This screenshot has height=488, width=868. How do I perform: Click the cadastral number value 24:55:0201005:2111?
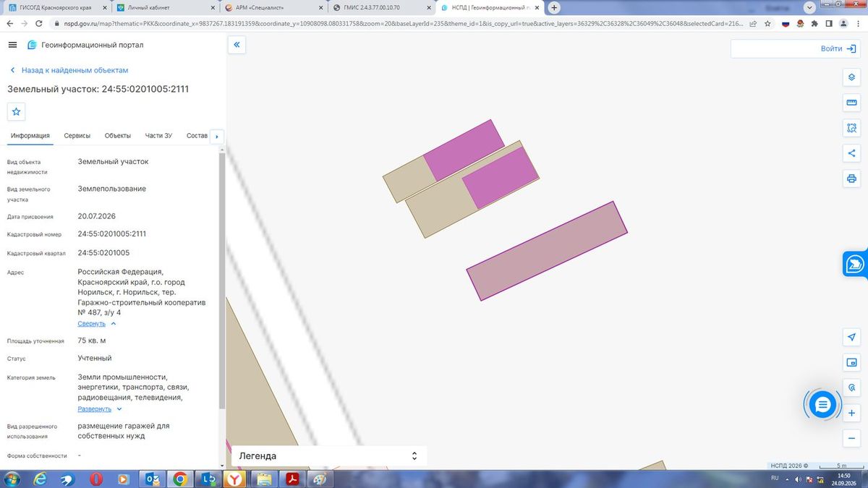(x=112, y=234)
